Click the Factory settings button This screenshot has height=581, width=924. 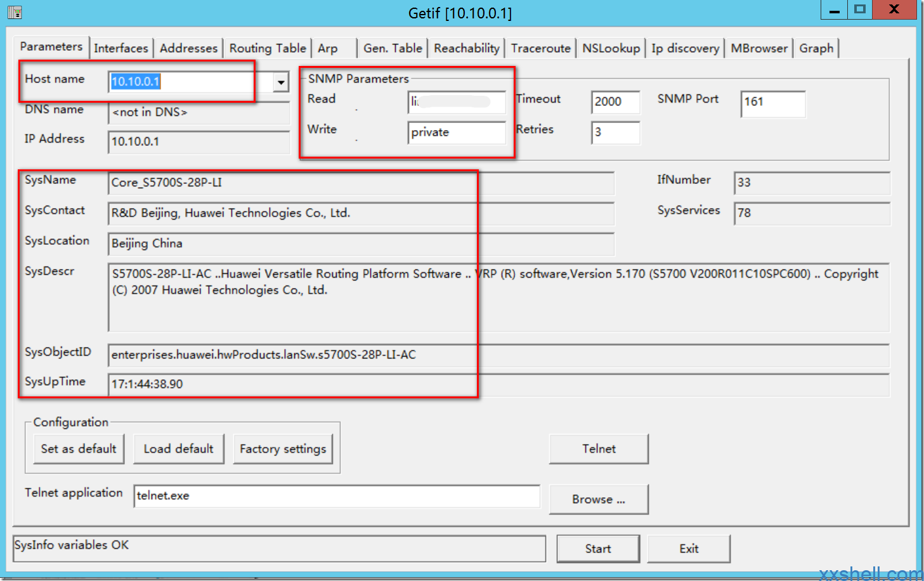(x=283, y=449)
